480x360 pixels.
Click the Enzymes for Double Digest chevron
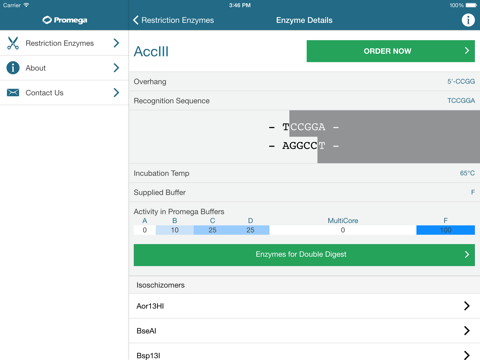tap(467, 254)
